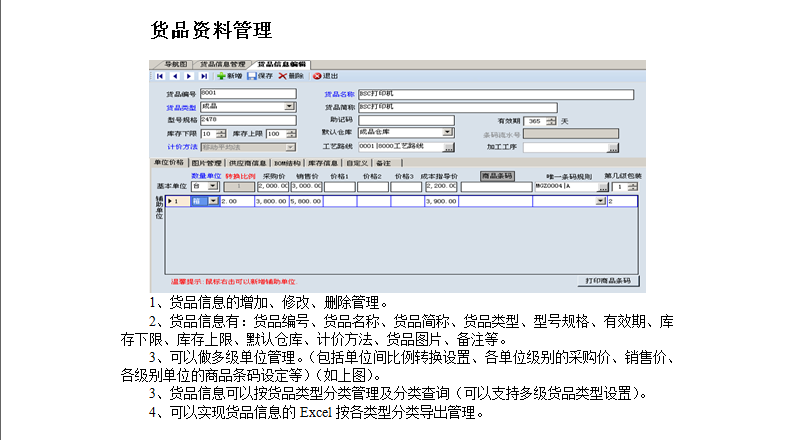The image size is (795, 440).
Task: Click the 新增 (add new) toolbar icon
Action: click(229, 76)
